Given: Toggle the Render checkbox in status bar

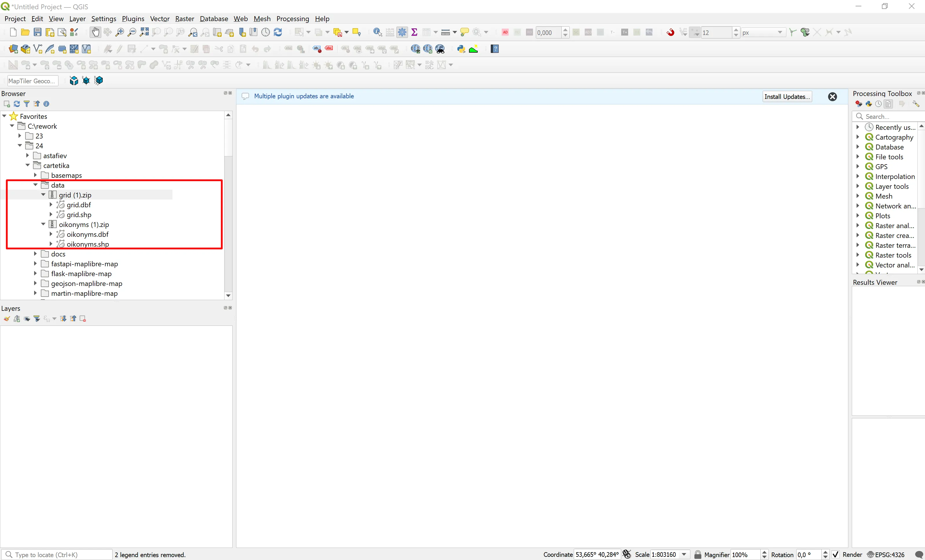Looking at the screenshot, I should point(835,555).
